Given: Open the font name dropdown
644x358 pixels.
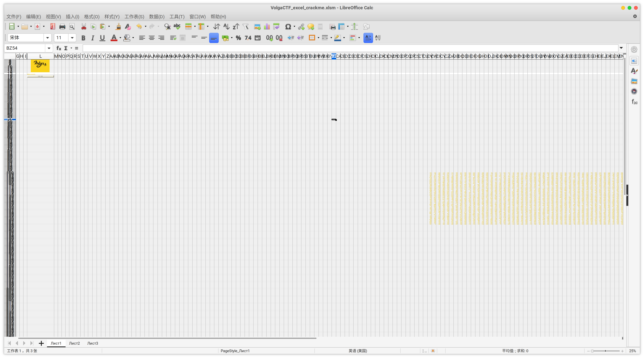Looking at the screenshot, I should click(x=47, y=38).
